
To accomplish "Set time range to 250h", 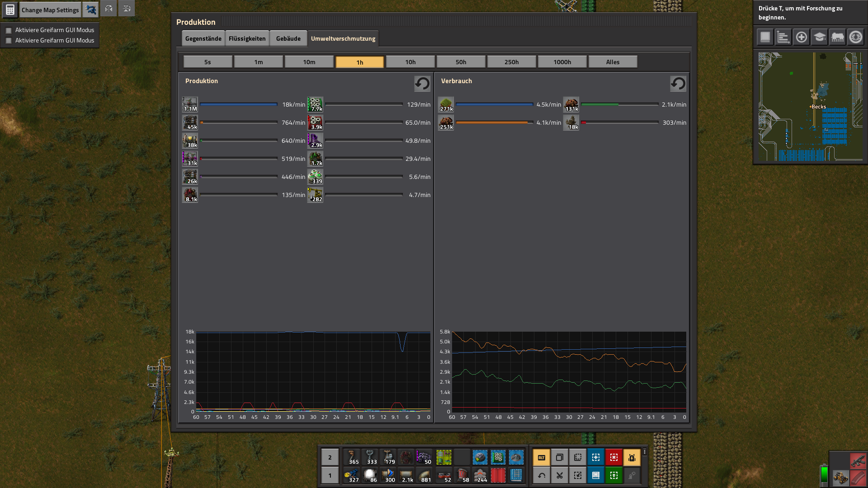I will click(x=512, y=62).
